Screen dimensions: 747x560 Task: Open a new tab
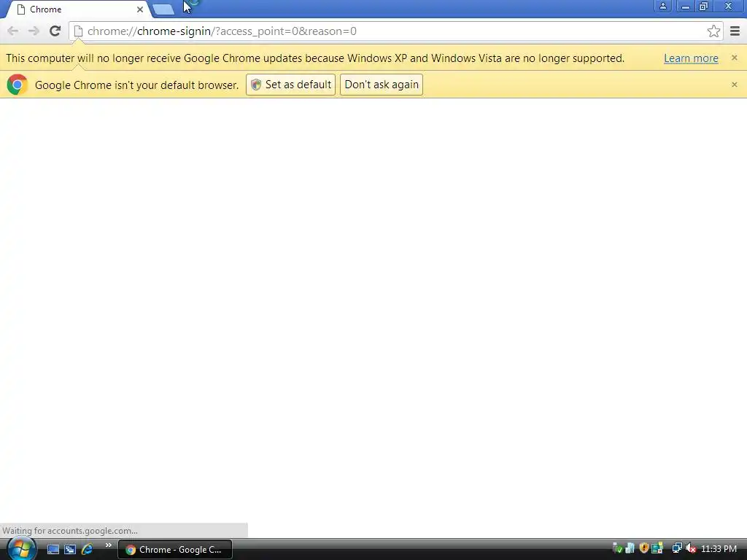click(x=163, y=9)
